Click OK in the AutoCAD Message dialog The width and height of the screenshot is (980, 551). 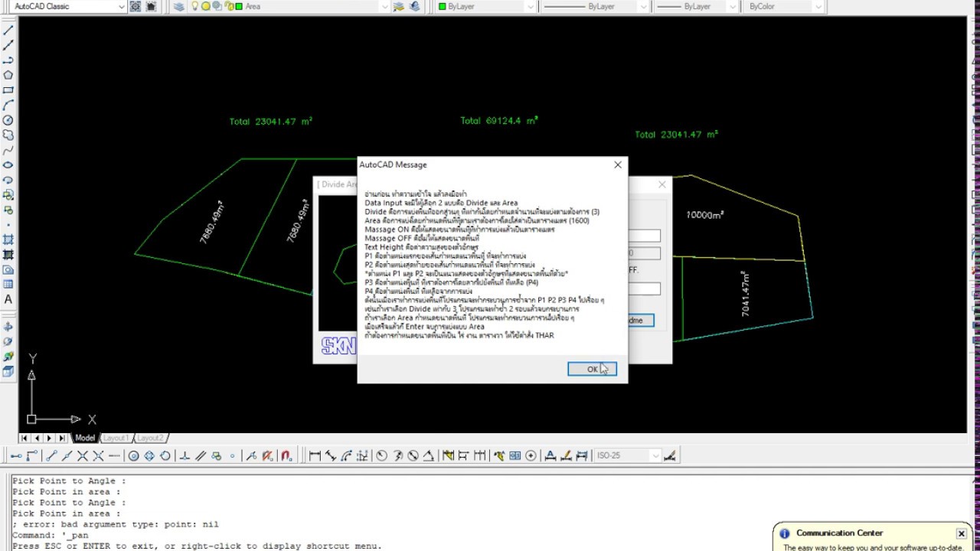coord(592,369)
